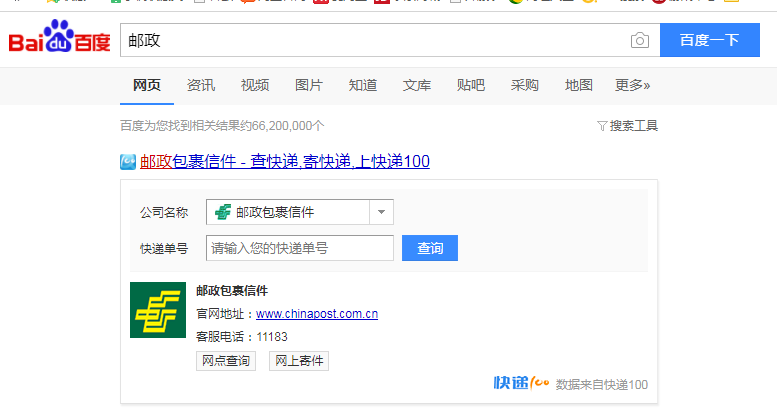777x410 pixels.
Task: Go to the 文库 tab
Action: (417, 85)
